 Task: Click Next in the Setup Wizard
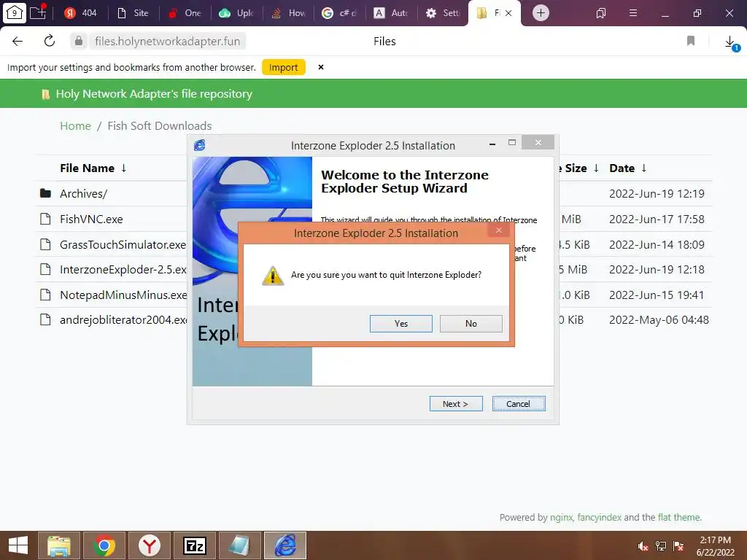(x=456, y=404)
